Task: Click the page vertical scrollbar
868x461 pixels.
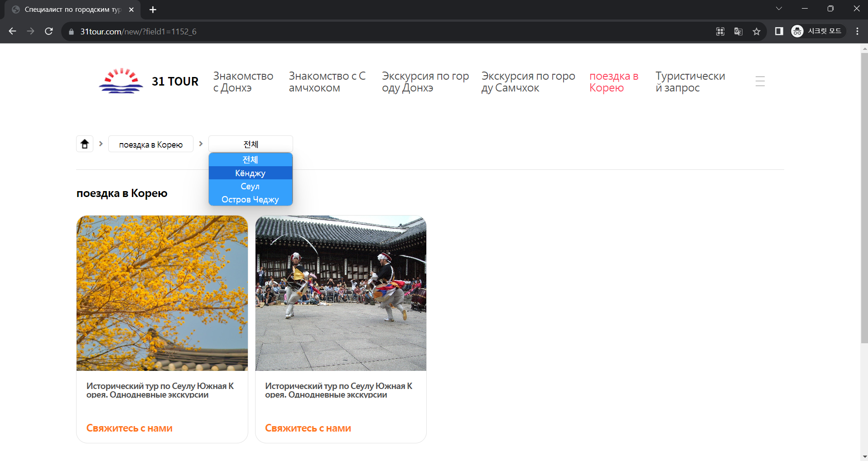Action: (x=864, y=198)
